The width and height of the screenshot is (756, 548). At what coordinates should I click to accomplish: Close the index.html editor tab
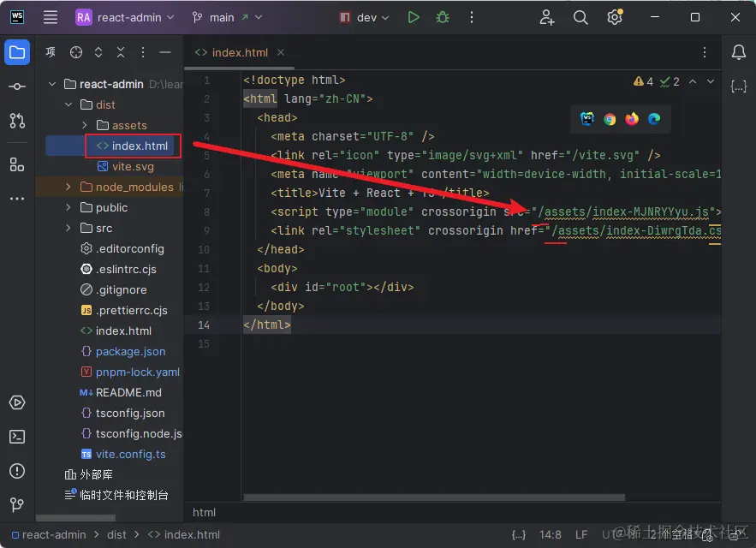pos(281,52)
